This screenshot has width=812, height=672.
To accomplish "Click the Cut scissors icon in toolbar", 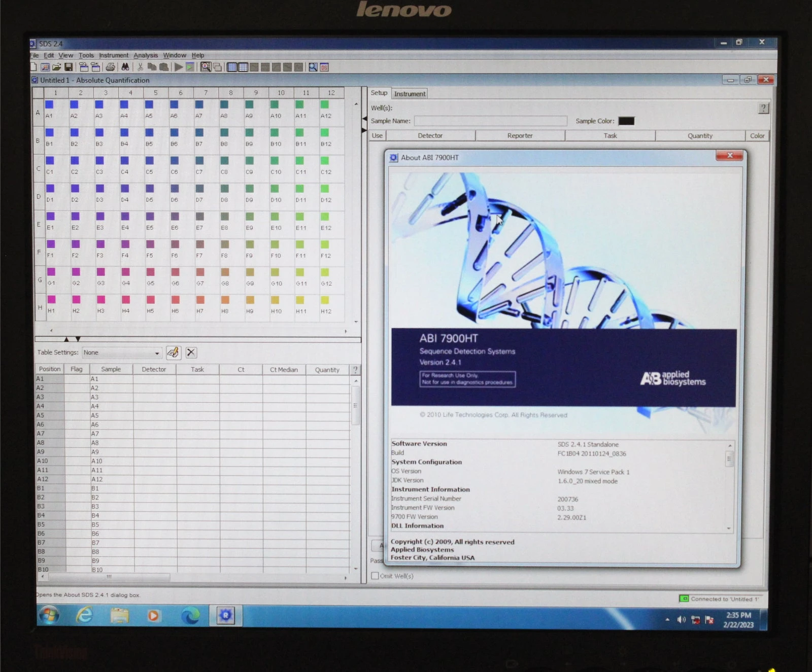I will pyautogui.click(x=140, y=67).
